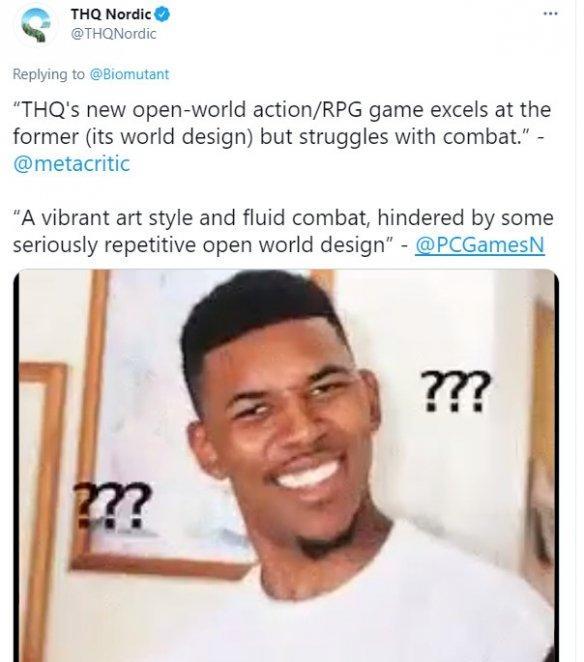The width and height of the screenshot is (584, 662).
Task: Click the right-side ??? in the meme
Action: [x=456, y=391]
